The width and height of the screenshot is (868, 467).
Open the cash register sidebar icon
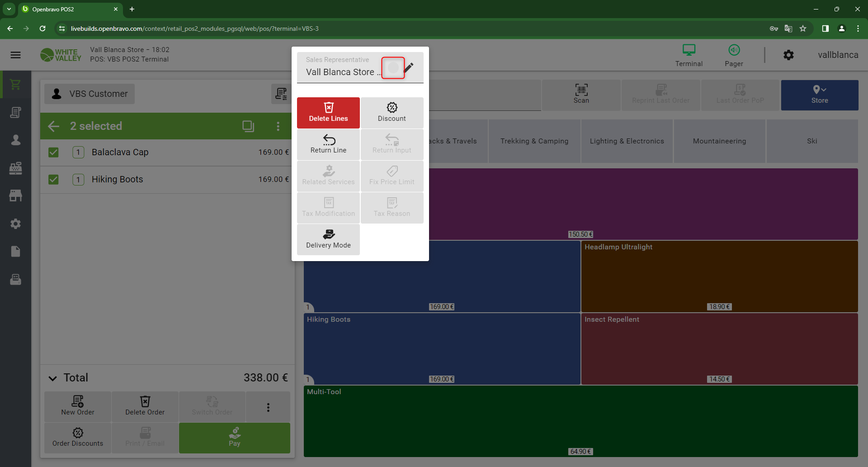[x=16, y=168]
